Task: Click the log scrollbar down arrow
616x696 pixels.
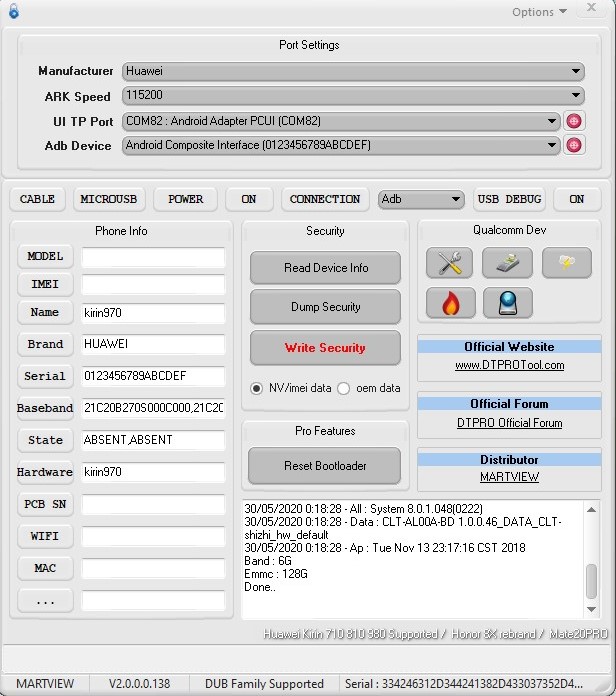Action: click(591, 609)
